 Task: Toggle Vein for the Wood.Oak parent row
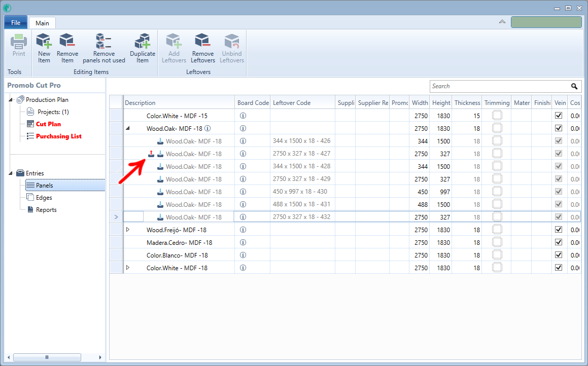click(x=559, y=128)
